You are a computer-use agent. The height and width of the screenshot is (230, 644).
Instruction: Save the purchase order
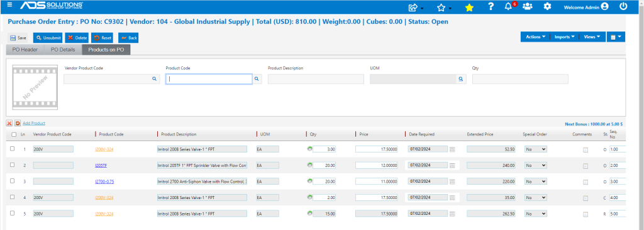[x=18, y=38]
